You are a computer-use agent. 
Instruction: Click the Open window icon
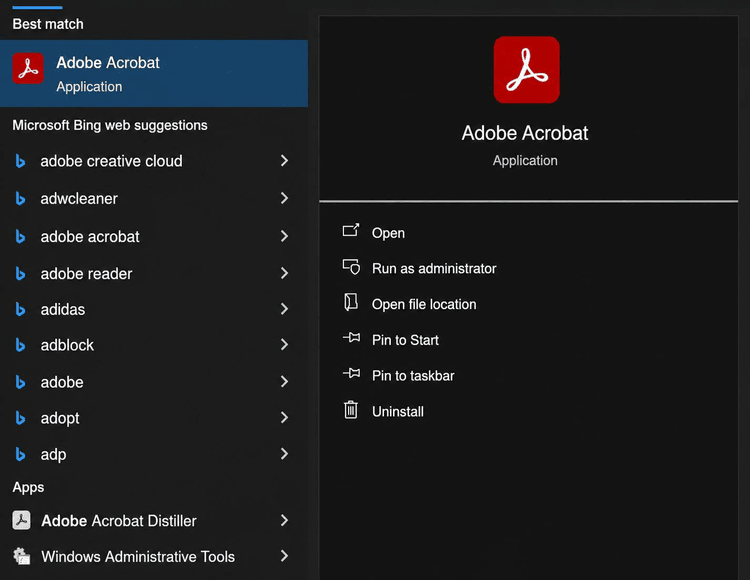click(x=351, y=230)
